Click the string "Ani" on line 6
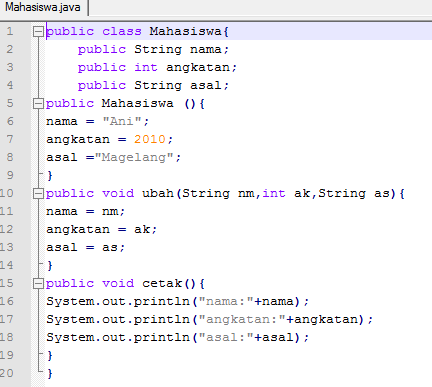Viewport: 432px width, 387px height. point(122,121)
